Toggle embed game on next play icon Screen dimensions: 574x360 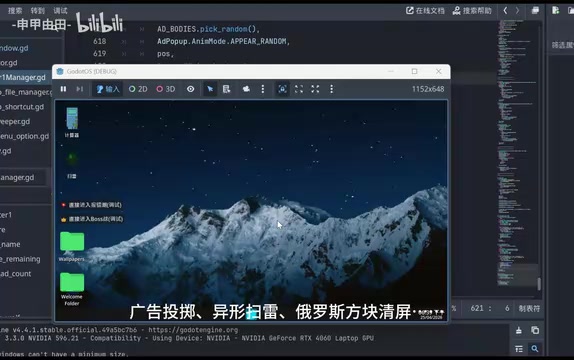pos(282,89)
